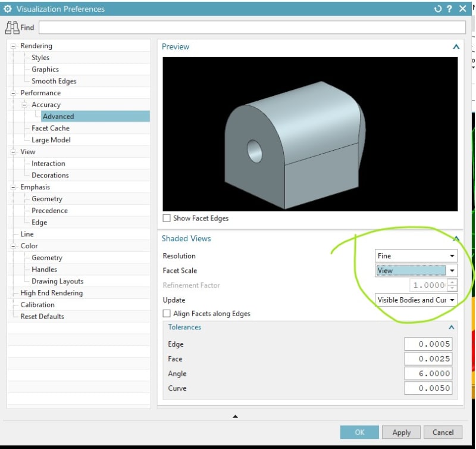Collapse the Performance tree node
The height and width of the screenshot is (449, 476).
click(13, 93)
